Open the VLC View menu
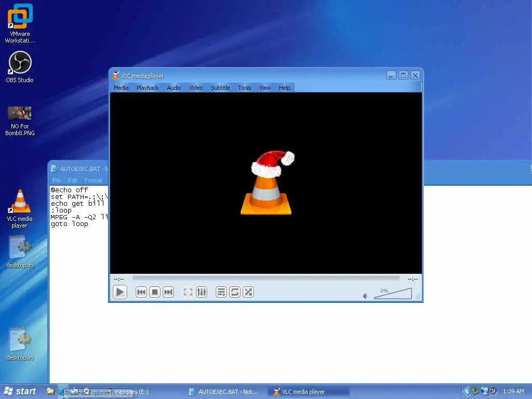Viewport: 532px width, 399px height. pyautogui.click(x=265, y=87)
